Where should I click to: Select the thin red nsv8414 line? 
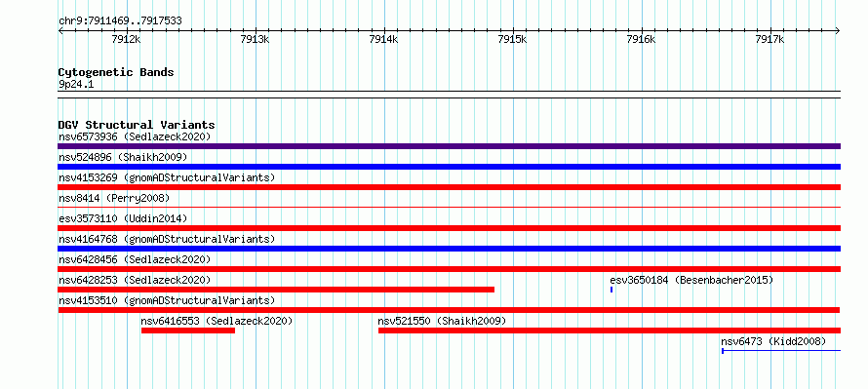[449, 207]
